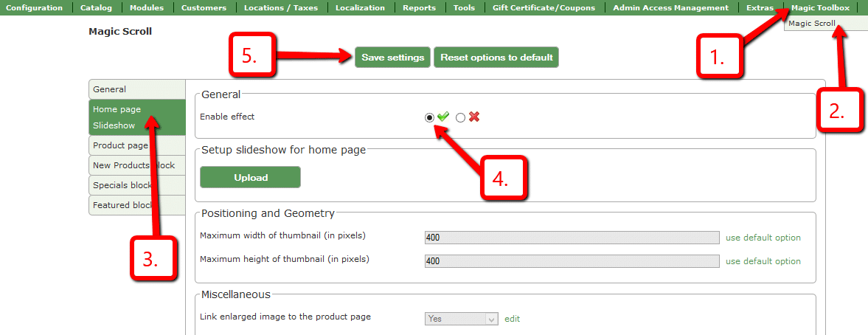868x335 pixels.
Task: Click the green checkmark icon for Enable effect
Action: [x=442, y=117]
